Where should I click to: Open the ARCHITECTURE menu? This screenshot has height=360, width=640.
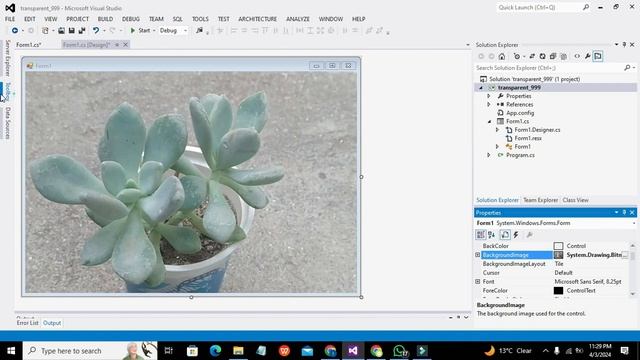258,19
